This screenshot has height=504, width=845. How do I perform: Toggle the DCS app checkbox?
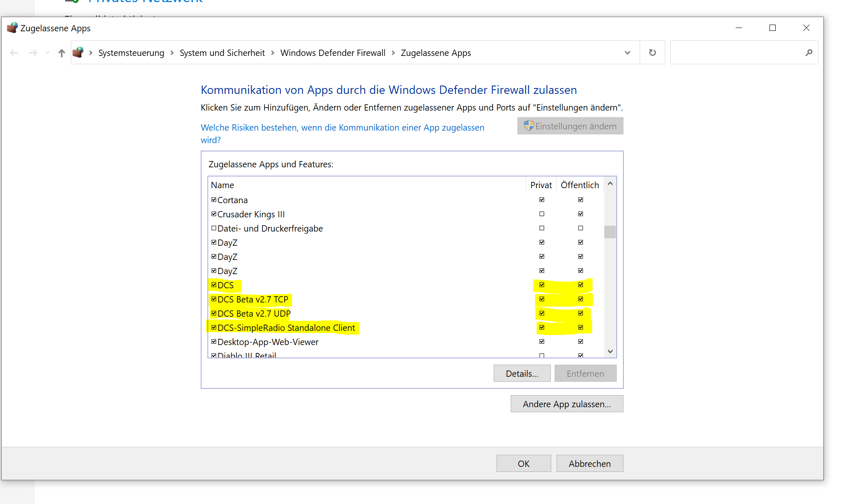214,285
